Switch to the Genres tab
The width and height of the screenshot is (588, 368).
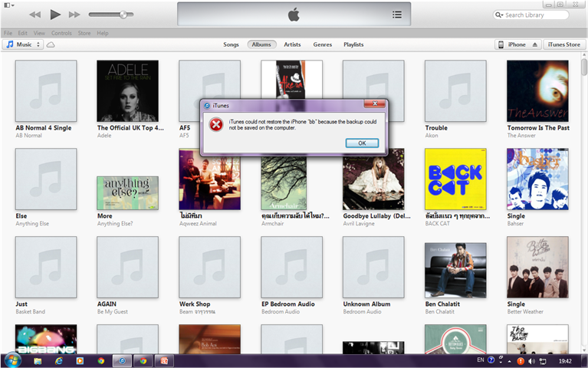pyautogui.click(x=323, y=44)
